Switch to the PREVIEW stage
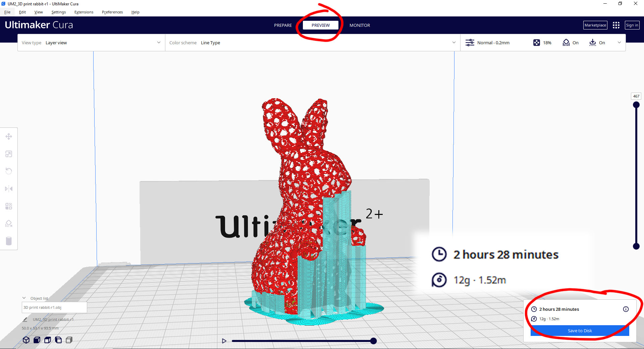The image size is (644, 349). [321, 25]
